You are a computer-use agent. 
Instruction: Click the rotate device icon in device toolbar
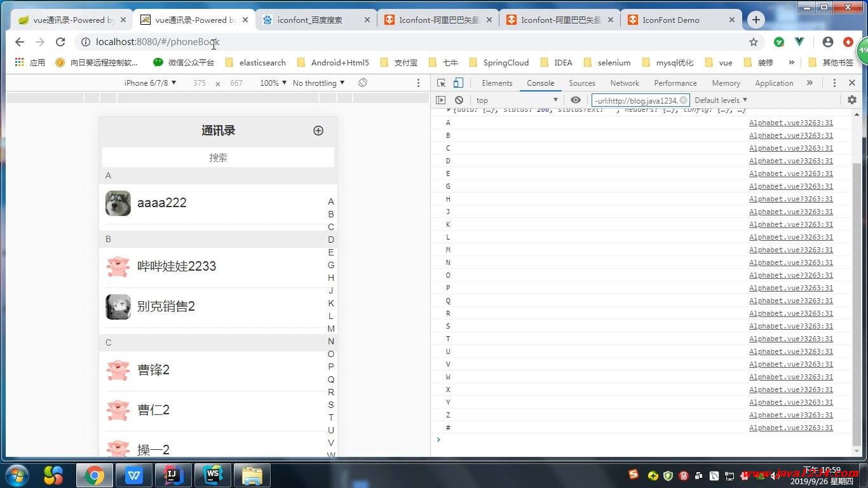(x=363, y=83)
